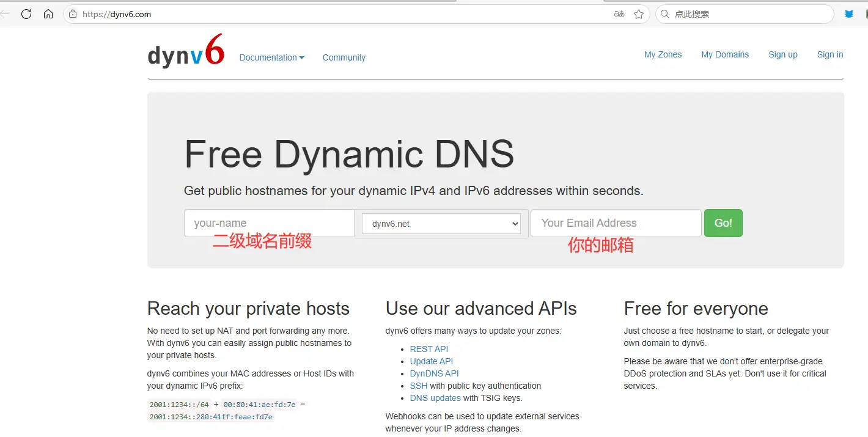Click the Community navigation link
Image resolution: width=868 pixels, height=437 pixels.
pos(344,57)
